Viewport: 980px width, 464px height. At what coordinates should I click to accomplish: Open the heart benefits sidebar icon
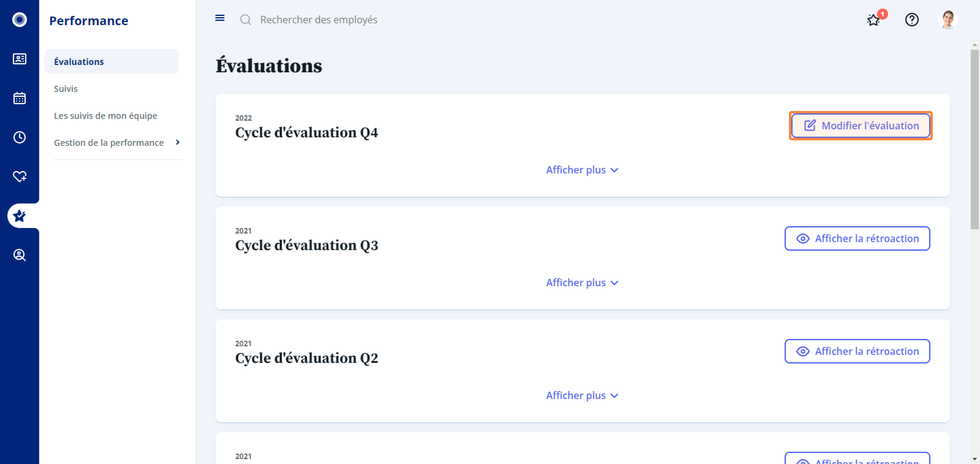(x=19, y=177)
